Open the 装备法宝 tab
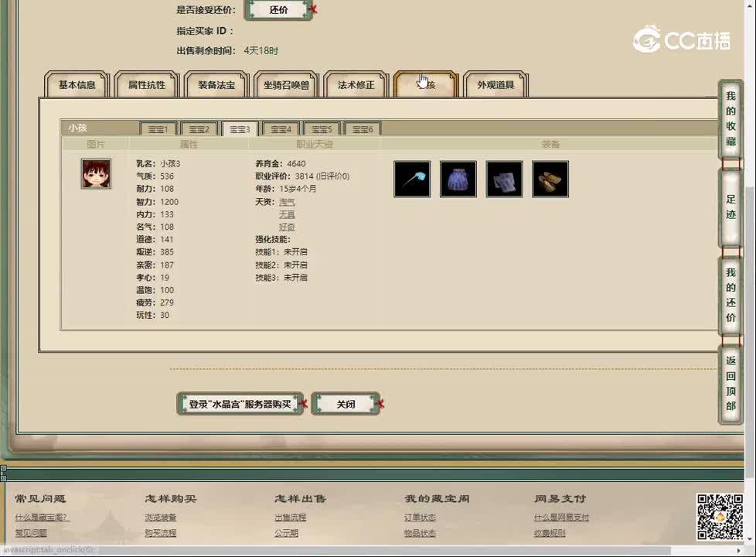 point(216,85)
